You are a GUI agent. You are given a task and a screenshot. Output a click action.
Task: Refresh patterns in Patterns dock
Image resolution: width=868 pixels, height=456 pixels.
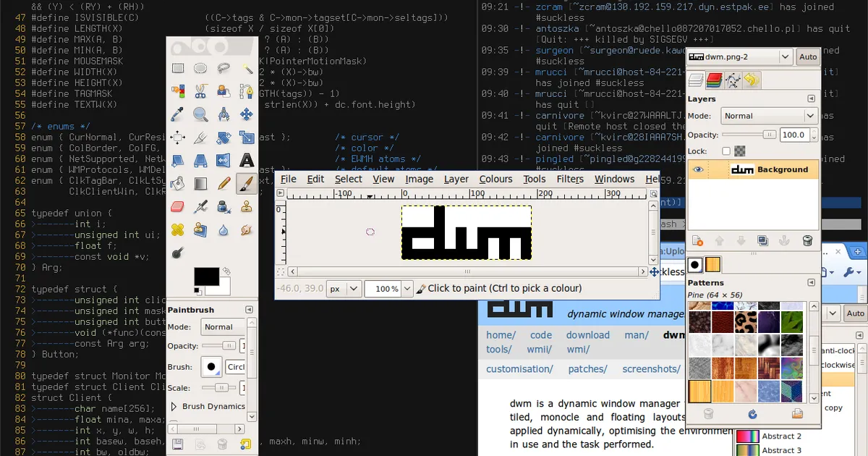pos(752,414)
